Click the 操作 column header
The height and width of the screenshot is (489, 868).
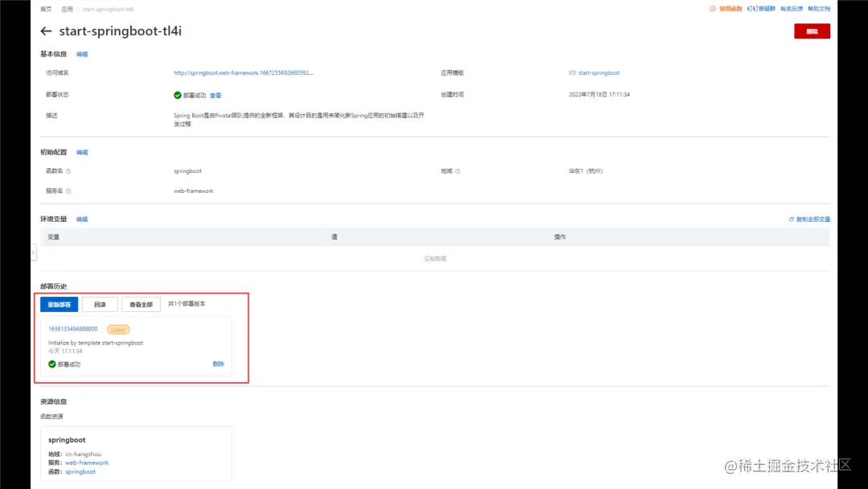[559, 237]
